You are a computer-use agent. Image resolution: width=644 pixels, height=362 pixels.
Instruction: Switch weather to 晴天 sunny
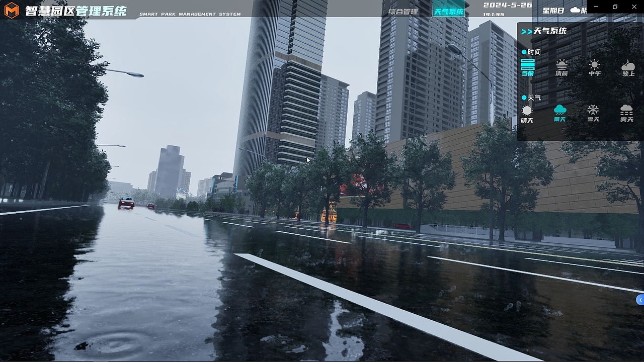[x=527, y=114]
